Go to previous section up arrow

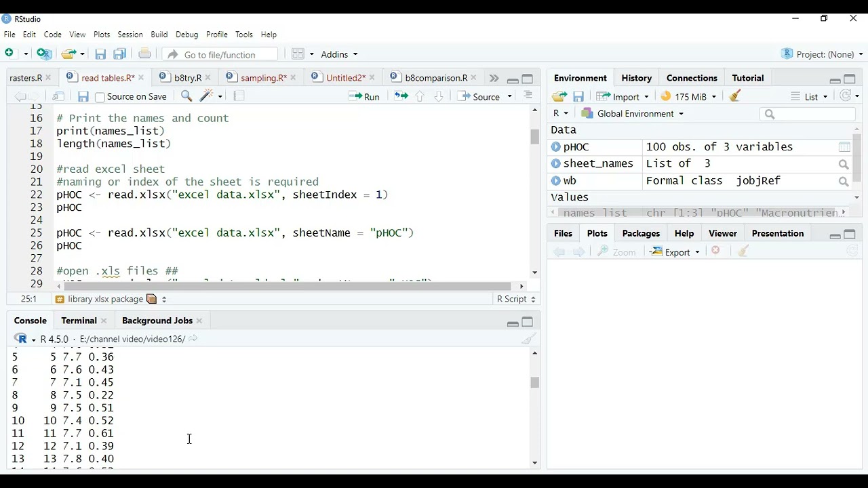coord(420,97)
